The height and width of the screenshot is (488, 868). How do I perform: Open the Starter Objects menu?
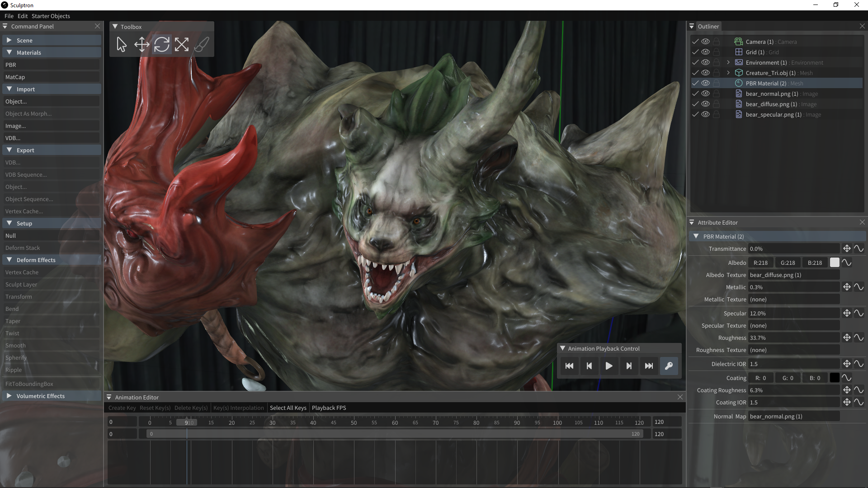(51, 16)
